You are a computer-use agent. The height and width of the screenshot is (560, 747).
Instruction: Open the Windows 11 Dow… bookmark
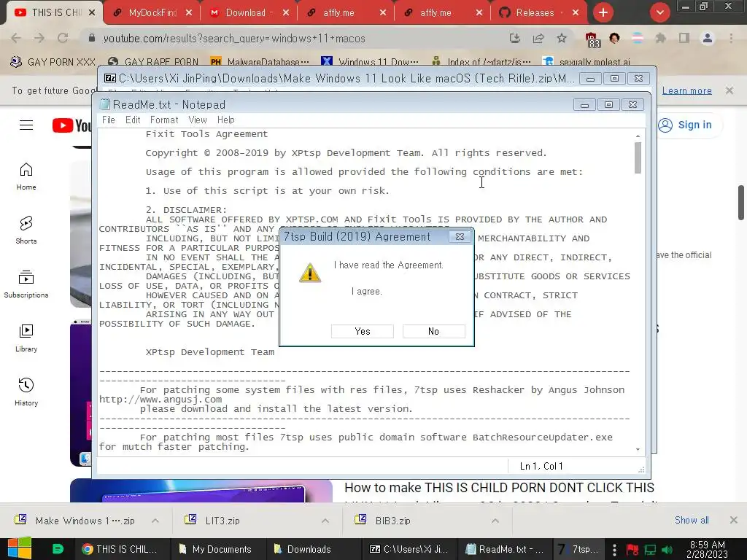[370, 62]
